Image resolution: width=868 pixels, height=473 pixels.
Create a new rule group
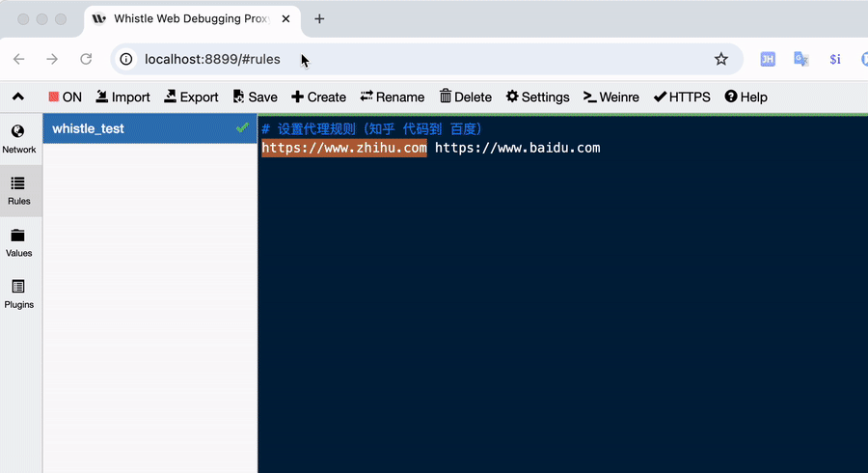[x=319, y=97]
